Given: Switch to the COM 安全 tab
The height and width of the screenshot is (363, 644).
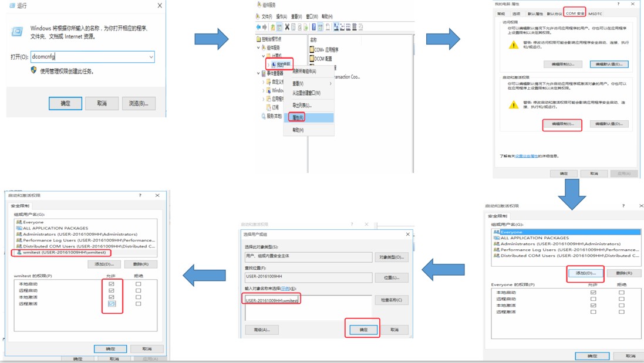Looking at the screenshot, I should pyautogui.click(x=574, y=13).
